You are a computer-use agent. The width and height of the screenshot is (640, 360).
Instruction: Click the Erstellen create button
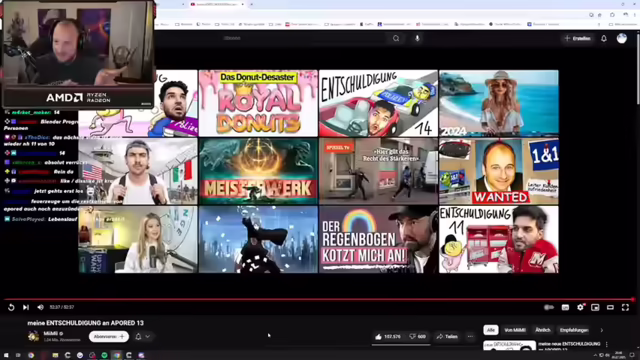[578, 38]
